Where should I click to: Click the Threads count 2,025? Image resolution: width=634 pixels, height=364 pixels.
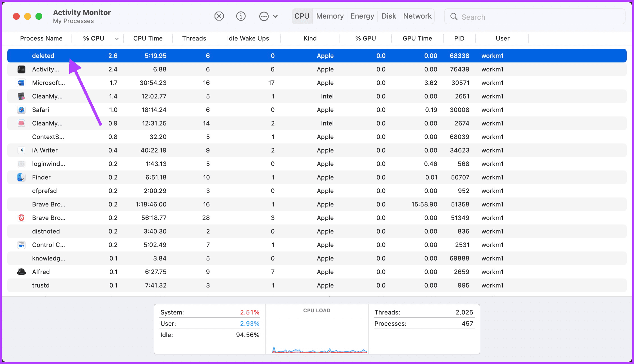click(464, 312)
